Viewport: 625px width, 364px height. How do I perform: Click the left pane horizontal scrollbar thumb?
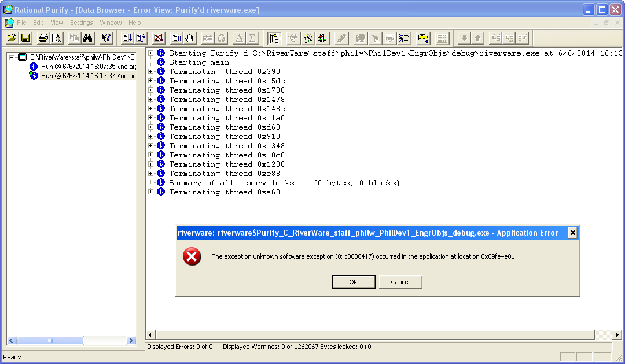50,340
